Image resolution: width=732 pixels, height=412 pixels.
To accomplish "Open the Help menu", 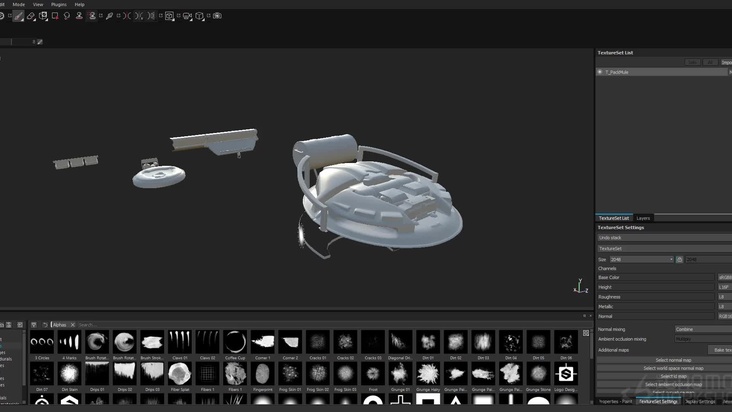I will click(x=80, y=5).
